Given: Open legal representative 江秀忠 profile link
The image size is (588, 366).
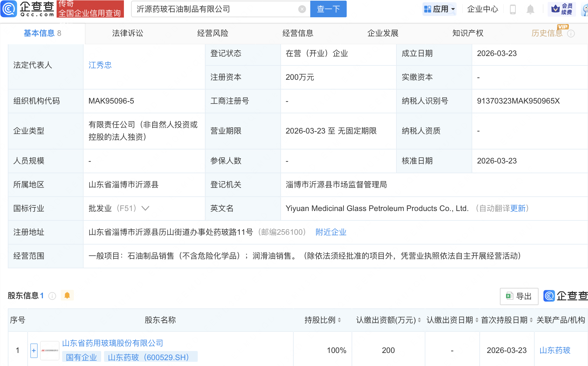Looking at the screenshot, I should tap(100, 65).
